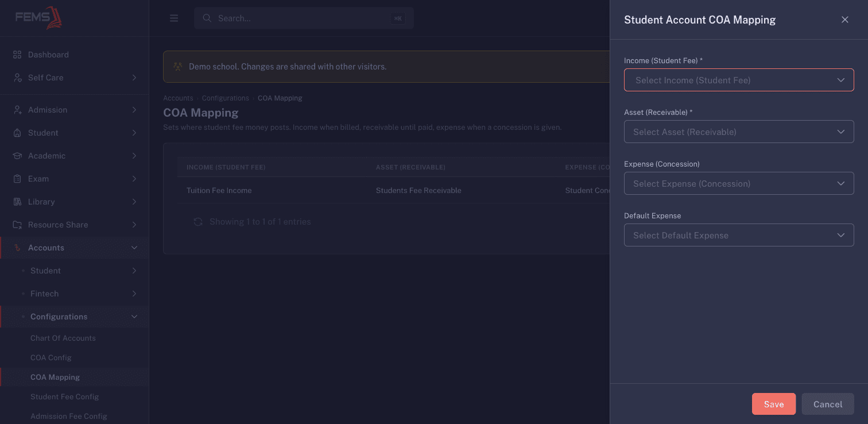Save the COA mapping
868x424 pixels.
[774, 404]
